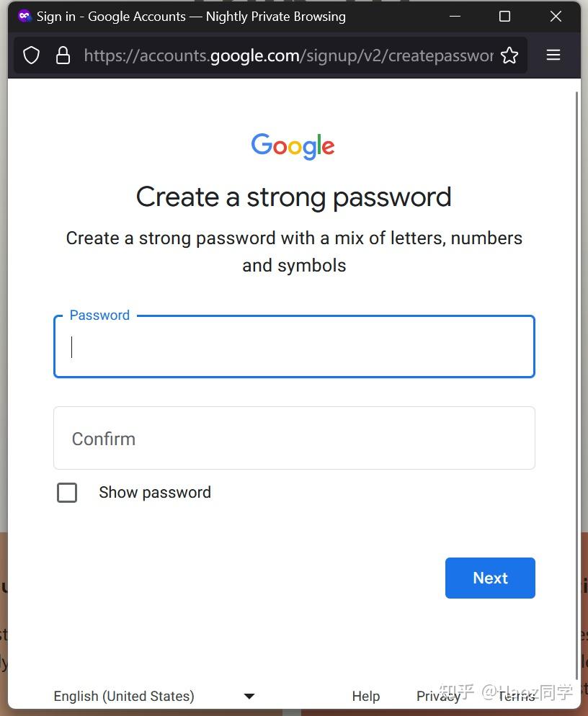Click the language dropdown arrow
The width and height of the screenshot is (588, 716).
(x=249, y=696)
